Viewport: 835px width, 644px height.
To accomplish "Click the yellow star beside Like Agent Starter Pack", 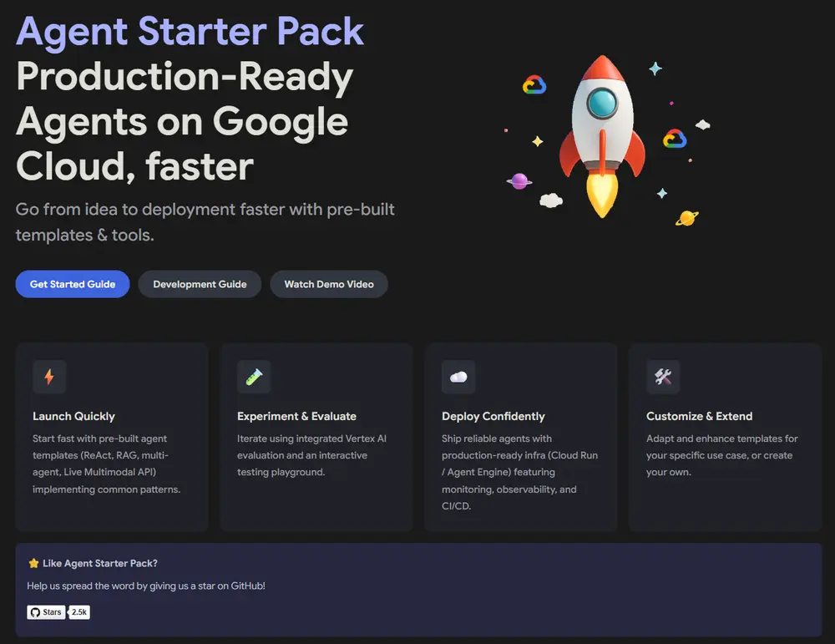I will pyautogui.click(x=33, y=563).
